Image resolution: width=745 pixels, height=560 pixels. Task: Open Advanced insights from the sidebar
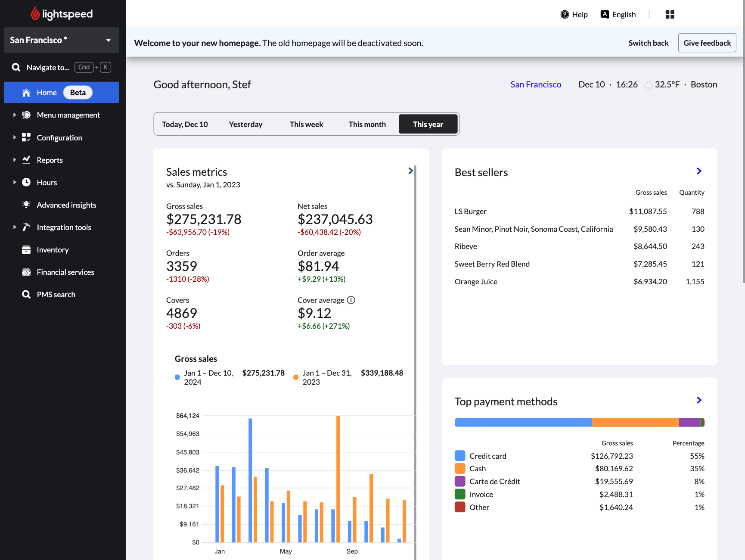click(66, 205)
